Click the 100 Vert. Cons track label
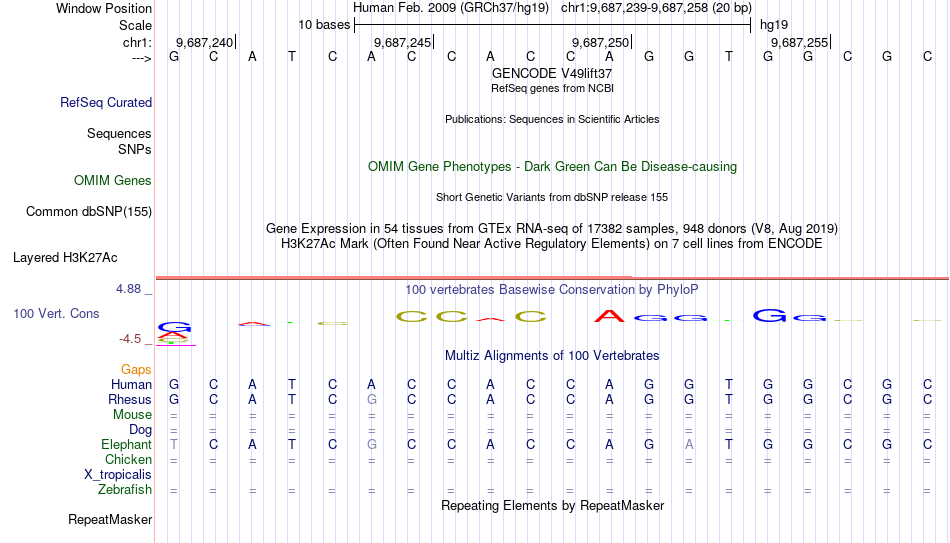 click(x=56, y=313)
